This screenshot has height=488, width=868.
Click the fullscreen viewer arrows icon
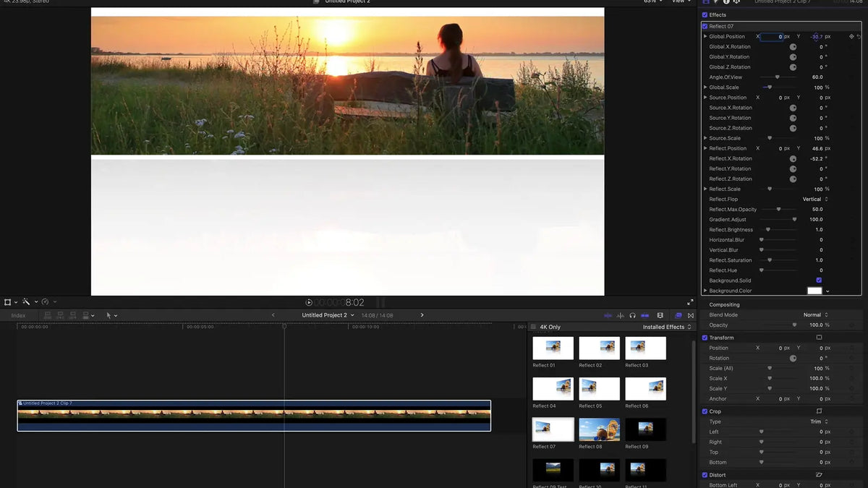[x=690, y=302]
